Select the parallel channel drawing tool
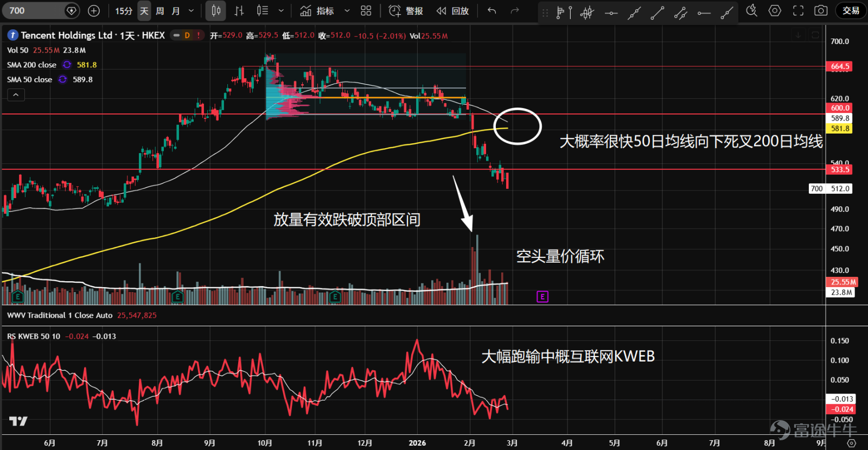This screenshot has height=450, width=868. (680, 12)
